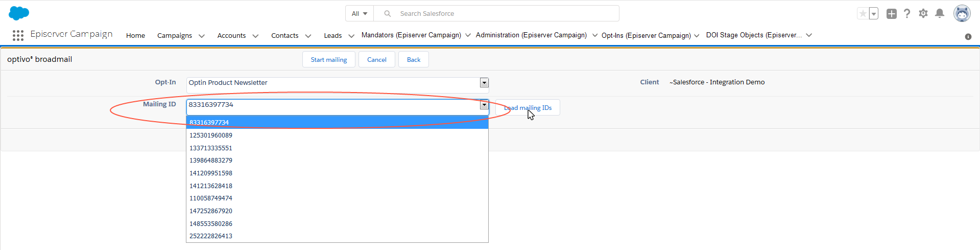980x250 pixels.
Task: Open the global actions plus icon
Action: click(891, 14)
